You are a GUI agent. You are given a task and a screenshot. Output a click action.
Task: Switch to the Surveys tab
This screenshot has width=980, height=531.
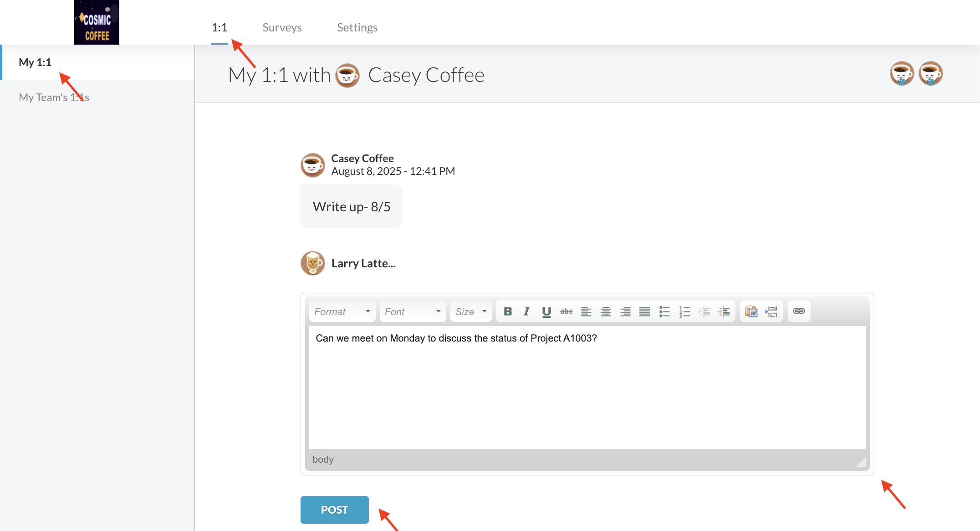[282, 27]
